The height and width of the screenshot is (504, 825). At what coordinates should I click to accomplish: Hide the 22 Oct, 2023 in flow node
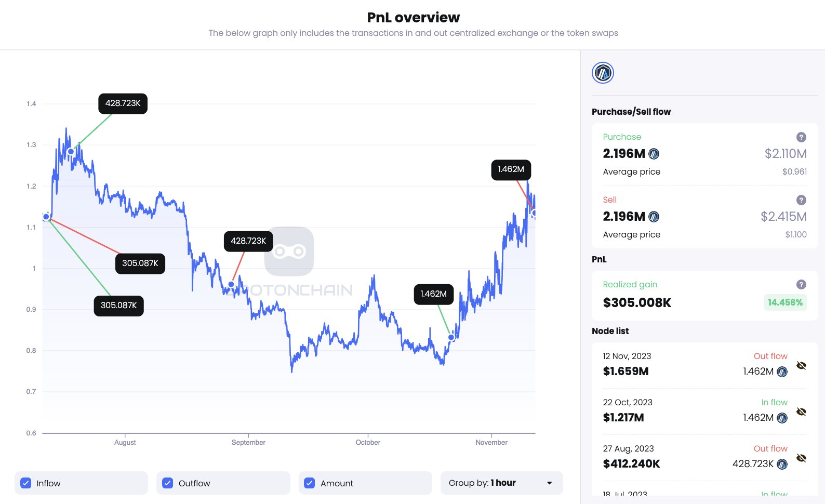pos(801,412)
